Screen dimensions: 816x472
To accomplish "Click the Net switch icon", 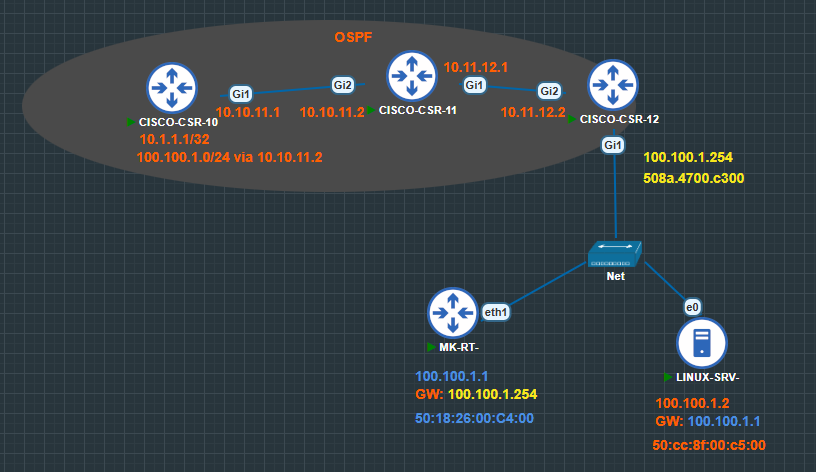I will coord(615,254).
